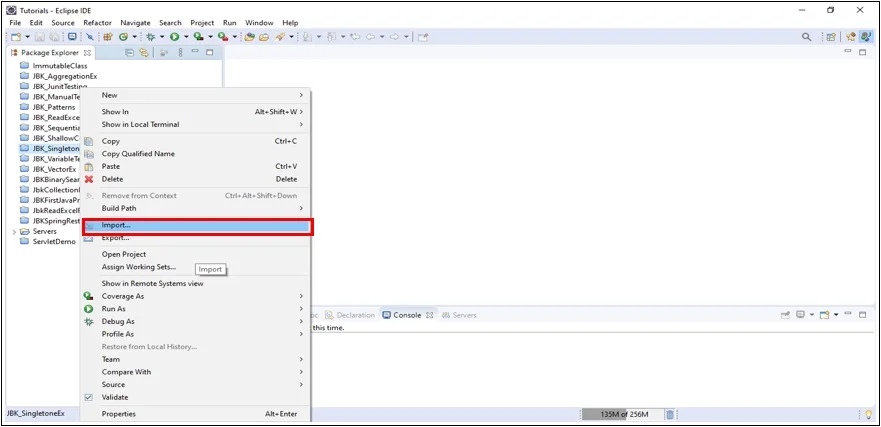Expand the Team submenu

pos(195,359)
